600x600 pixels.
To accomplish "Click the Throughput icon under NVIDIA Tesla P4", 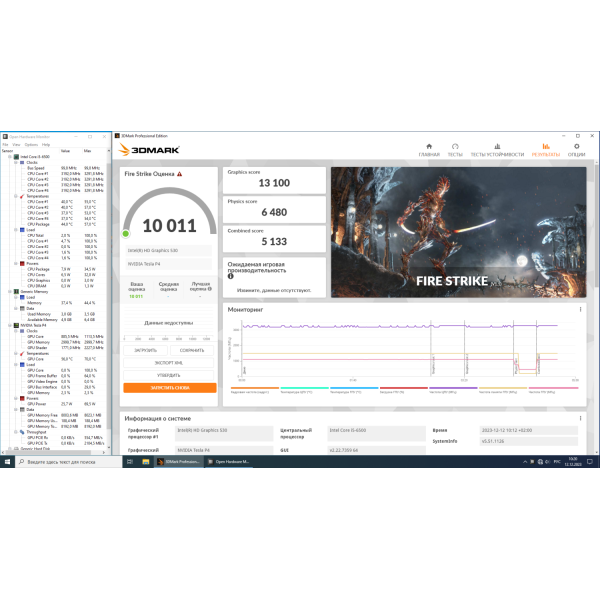I will point(22,432).
